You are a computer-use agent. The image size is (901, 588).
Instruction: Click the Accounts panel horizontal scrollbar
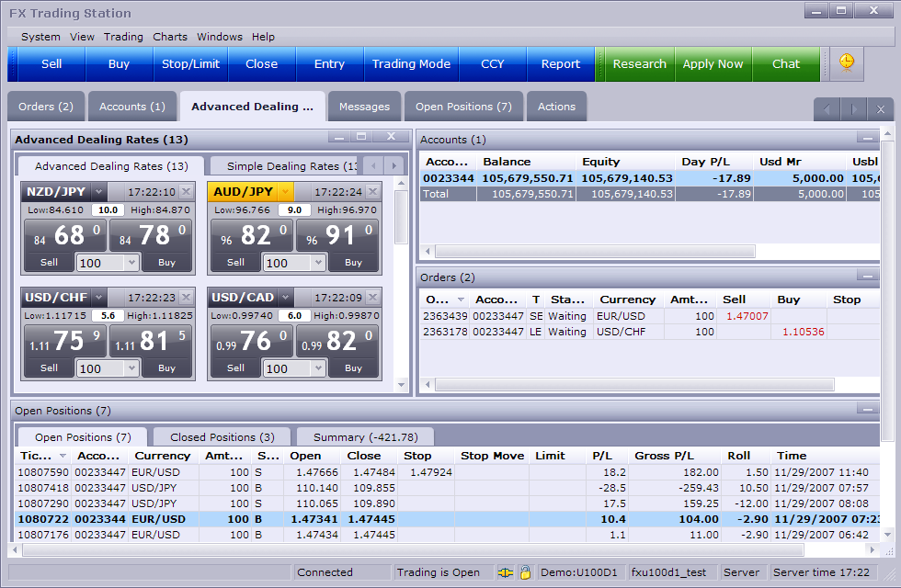tap(596, 251)
